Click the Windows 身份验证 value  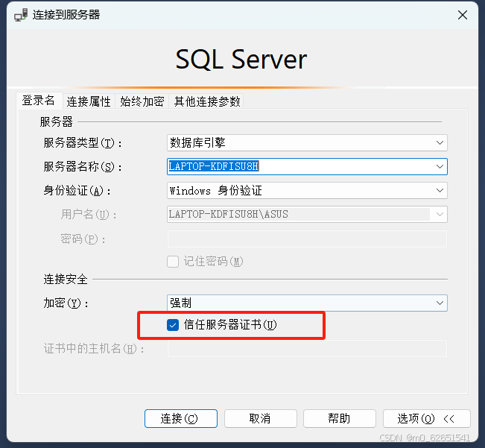215,190
